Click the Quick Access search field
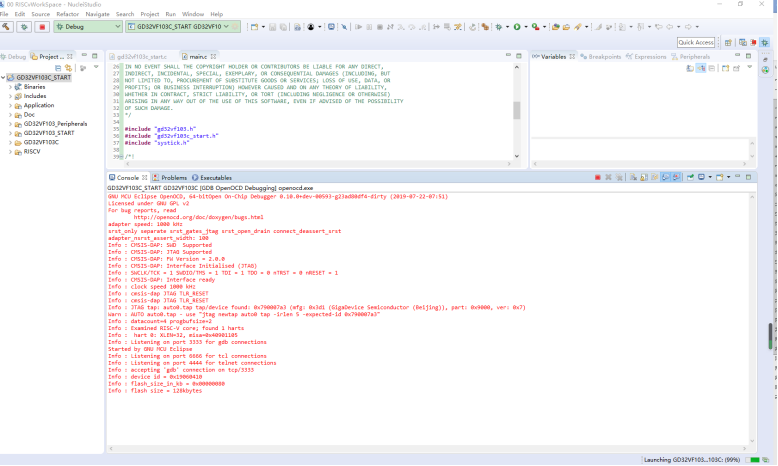 pos(696,42)
